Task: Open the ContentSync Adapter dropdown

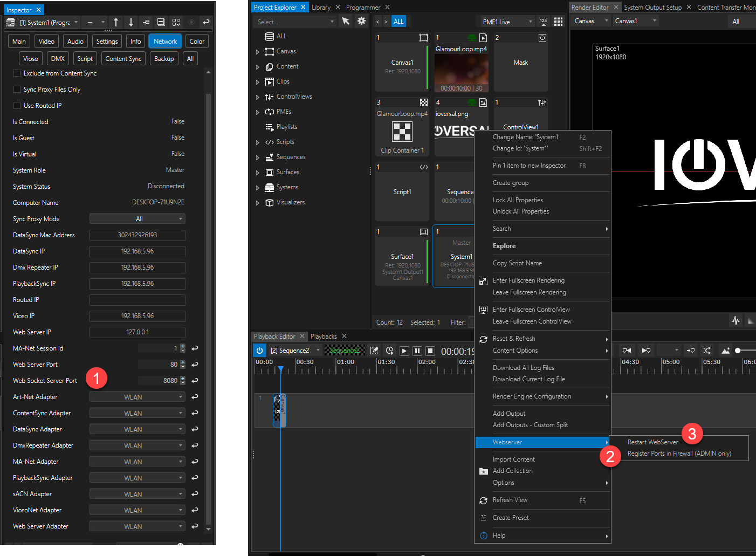Action: pos(138,413)
